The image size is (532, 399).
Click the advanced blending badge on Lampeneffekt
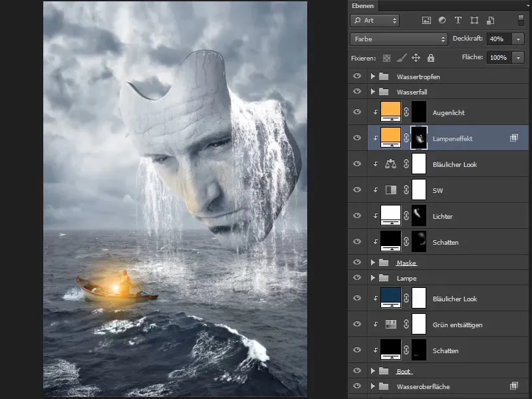pos(513,138)
